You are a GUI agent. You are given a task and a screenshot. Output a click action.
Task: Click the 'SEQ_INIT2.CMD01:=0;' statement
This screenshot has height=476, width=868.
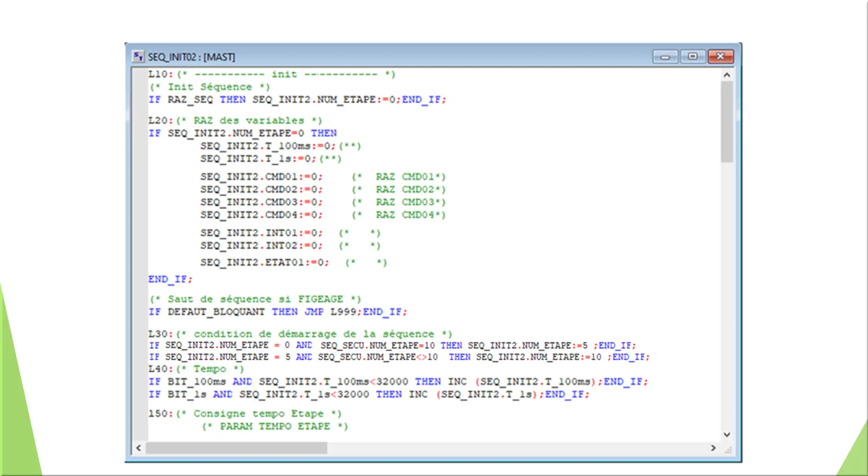[261, 177]
